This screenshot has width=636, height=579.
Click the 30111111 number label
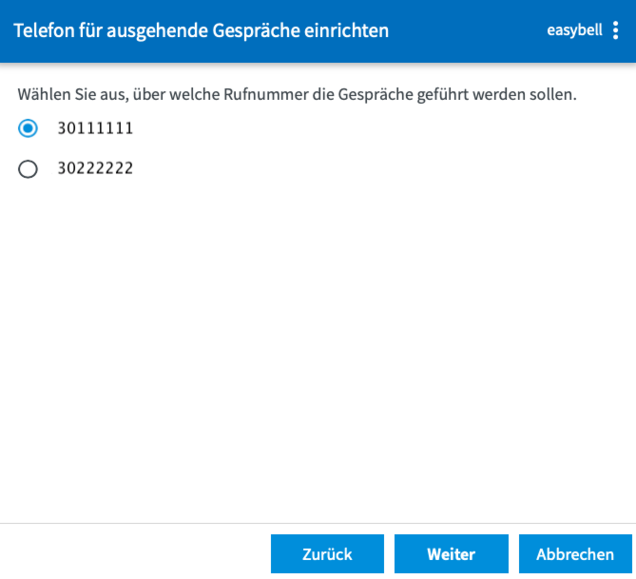(x=95, y=128)
